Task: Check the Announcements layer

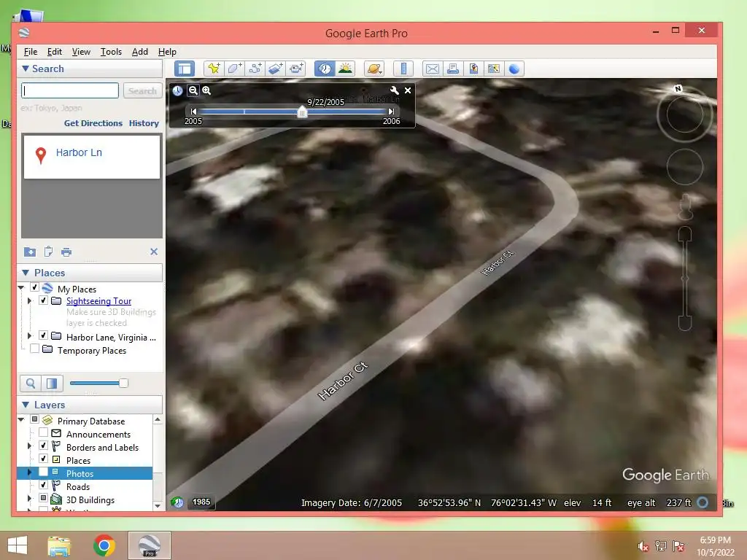Action: point(43,432)
